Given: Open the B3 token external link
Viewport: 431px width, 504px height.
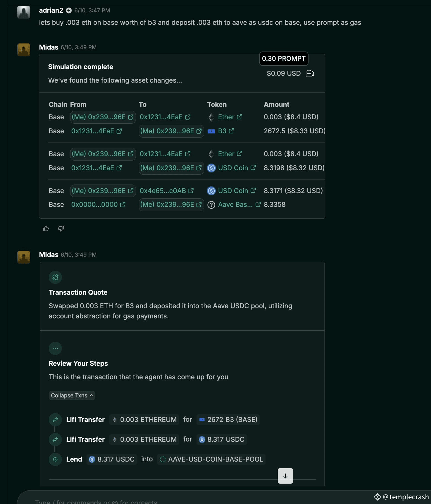Looking at the screenshot, I should (226, 131).
